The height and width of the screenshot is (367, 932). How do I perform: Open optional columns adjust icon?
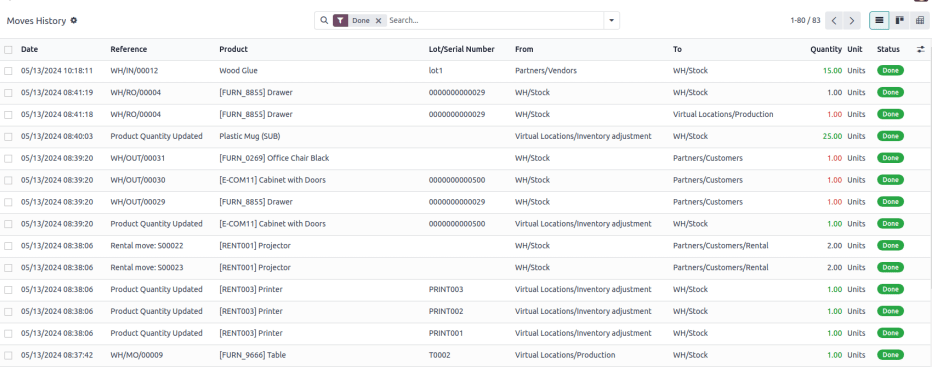point(921,49)
